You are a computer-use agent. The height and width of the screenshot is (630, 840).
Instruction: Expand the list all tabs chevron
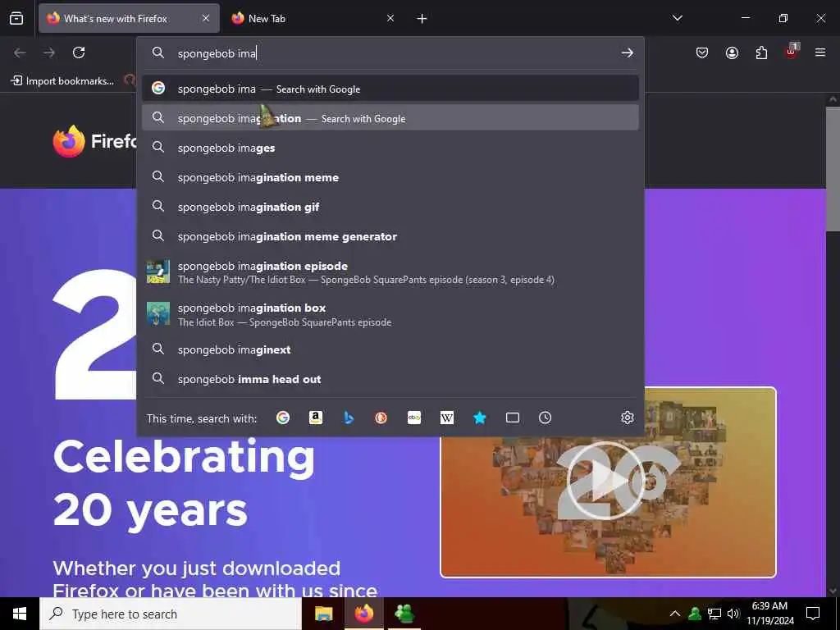pyautogui.click(x=677, y=18)
